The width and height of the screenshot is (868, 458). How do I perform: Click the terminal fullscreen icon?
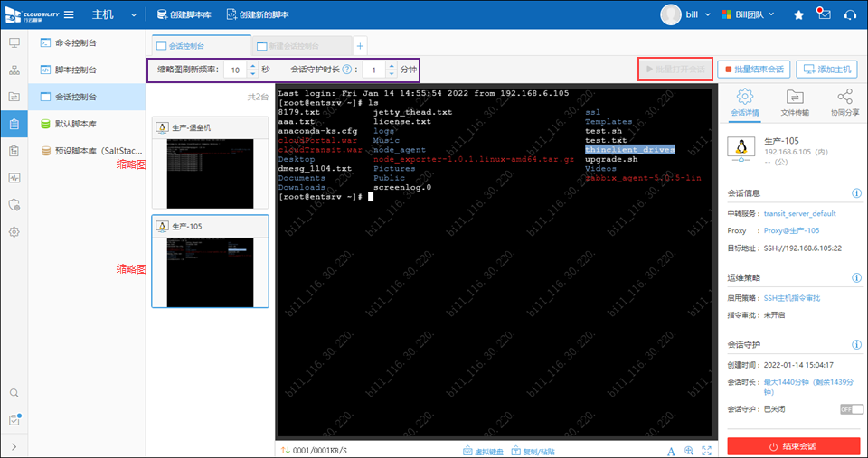(706, 450)
